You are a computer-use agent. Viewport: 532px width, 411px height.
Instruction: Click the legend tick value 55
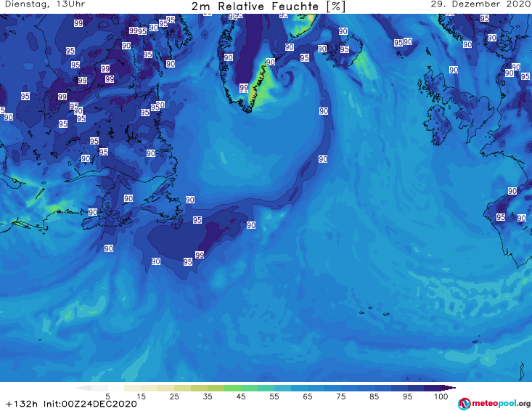(x=274, y=396)
